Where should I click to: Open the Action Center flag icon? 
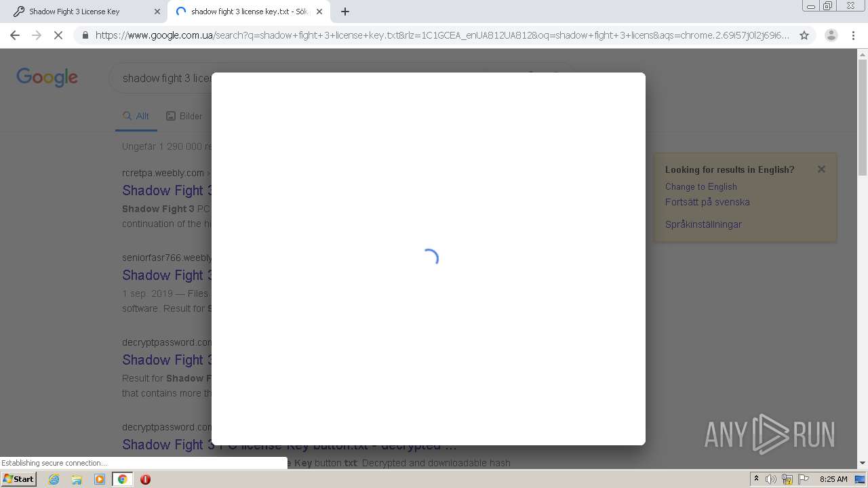click(804, 479)
